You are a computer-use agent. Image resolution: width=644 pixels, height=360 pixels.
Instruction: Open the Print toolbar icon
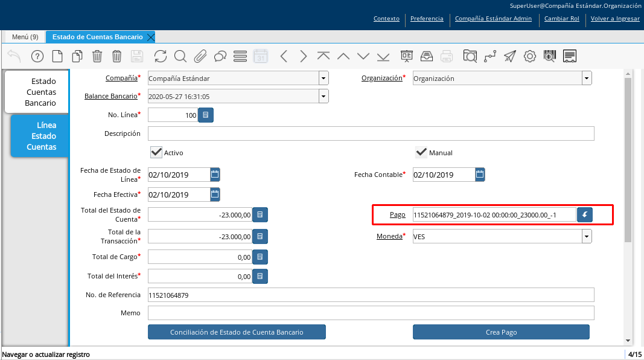point(447,56)
